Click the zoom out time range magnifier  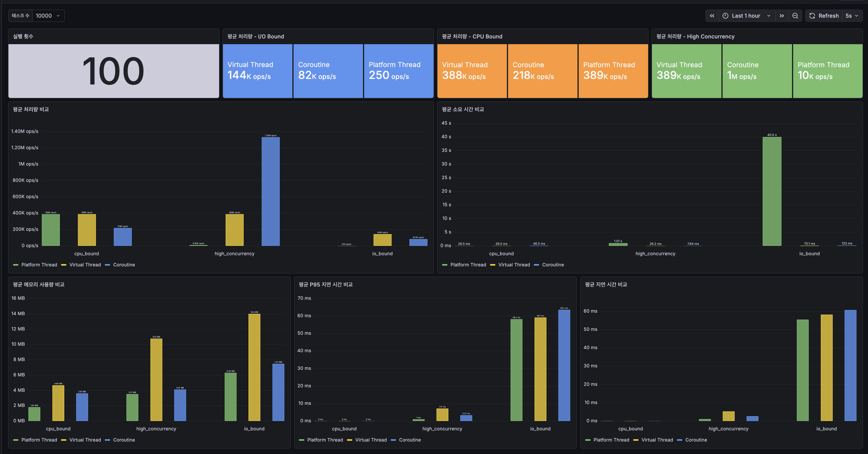795,16
